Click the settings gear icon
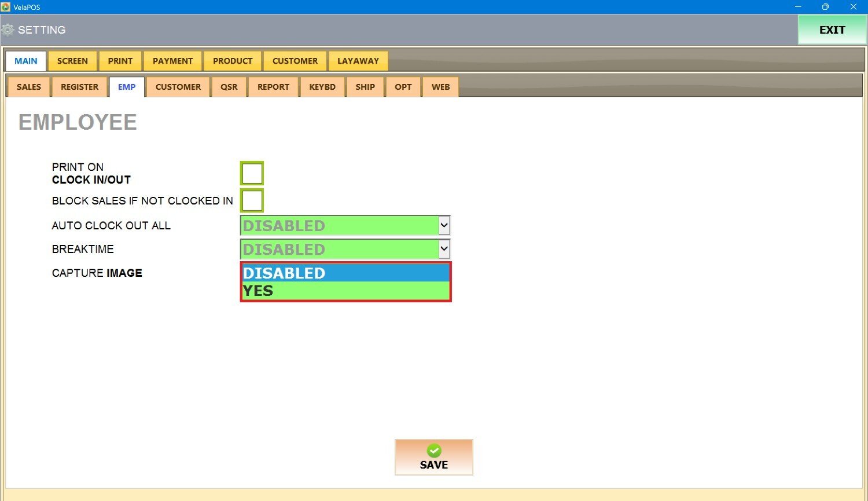The height and width of the screenshot is (501, 868). [x=8, y=30]
